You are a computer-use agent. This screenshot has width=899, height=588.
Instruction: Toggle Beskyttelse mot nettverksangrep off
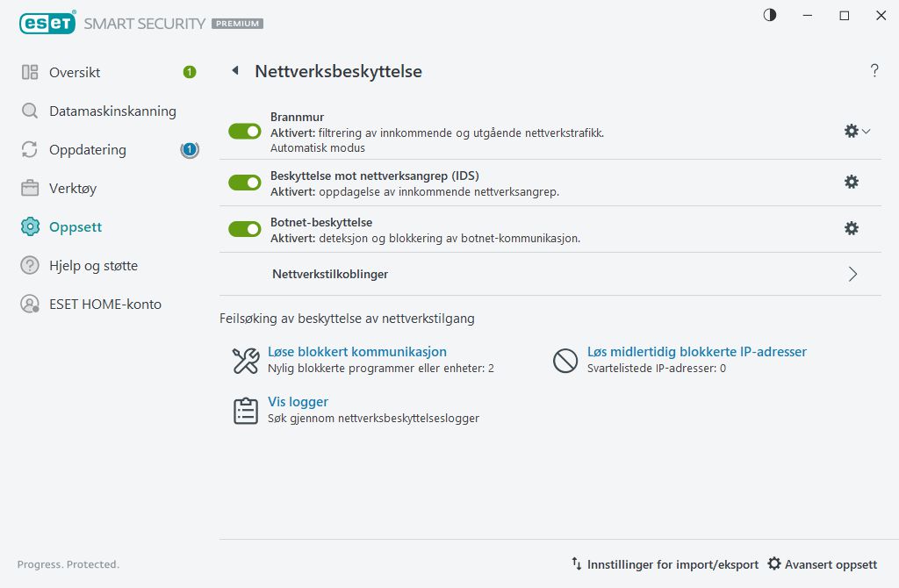244,183
